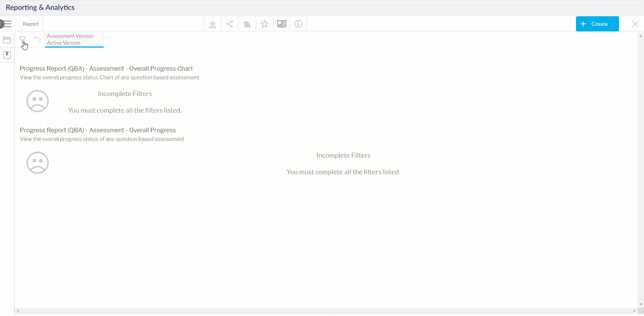Open the RSS subscribe feed icon
The width and height of the screenshot is (644, 316).
coord(247,24)
